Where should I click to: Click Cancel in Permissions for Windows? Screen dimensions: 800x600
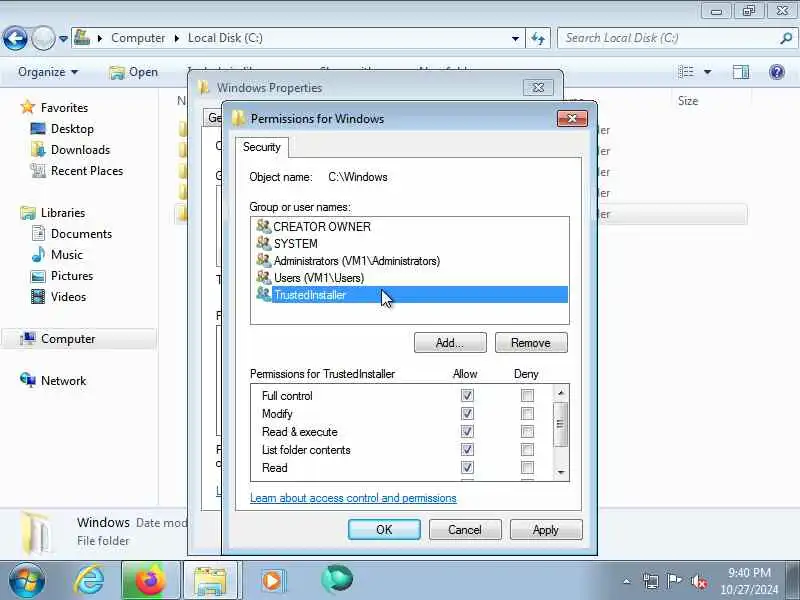[465, 530]
